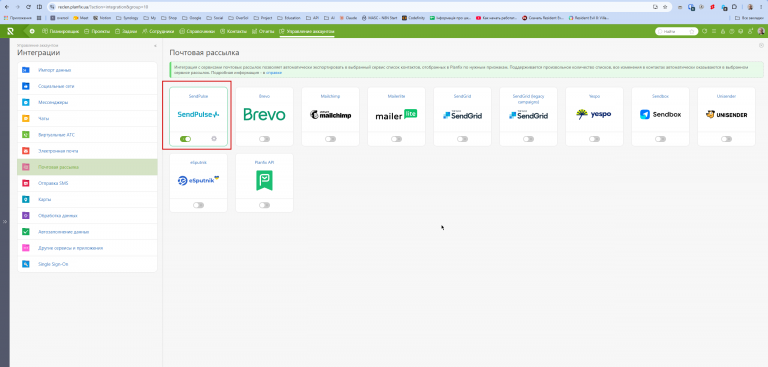Enable the Planfix API integration toggle
Image resolution: width=768 pixels, height=367 pixels.
pos(264,205)
